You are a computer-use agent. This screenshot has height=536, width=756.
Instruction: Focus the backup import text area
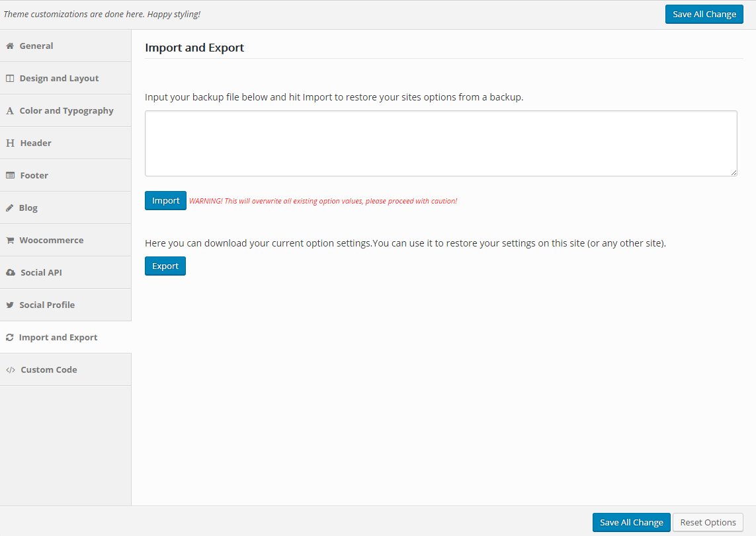click(441, 143)
